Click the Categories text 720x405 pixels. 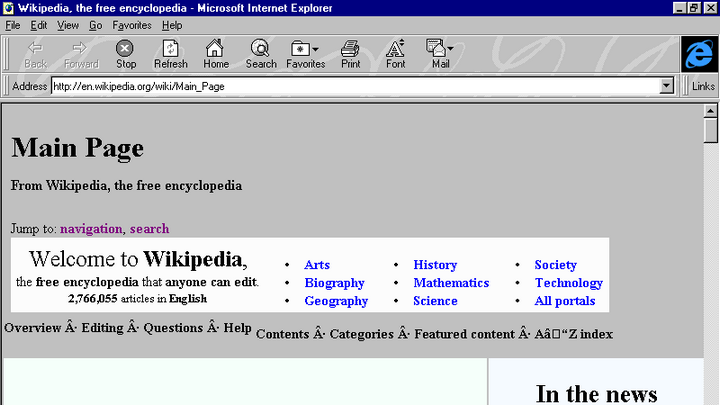pos(361,334)
